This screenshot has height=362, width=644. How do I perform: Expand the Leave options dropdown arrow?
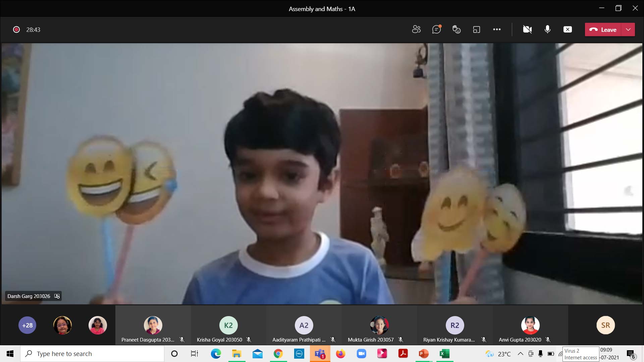click(628, 29)
